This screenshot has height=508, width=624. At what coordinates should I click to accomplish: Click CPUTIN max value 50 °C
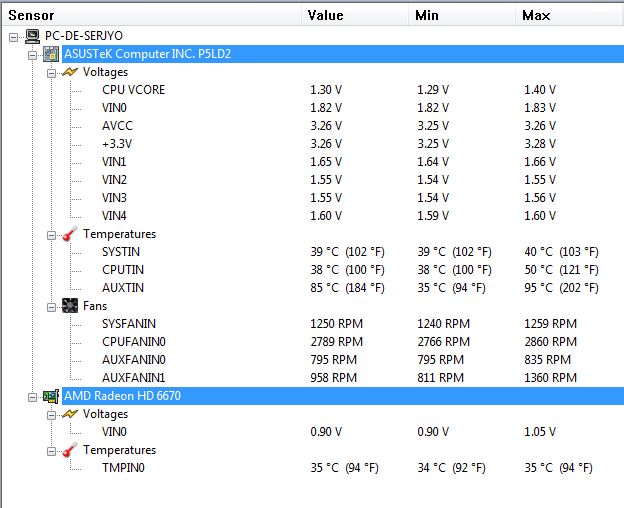click(x=562, y=270)
